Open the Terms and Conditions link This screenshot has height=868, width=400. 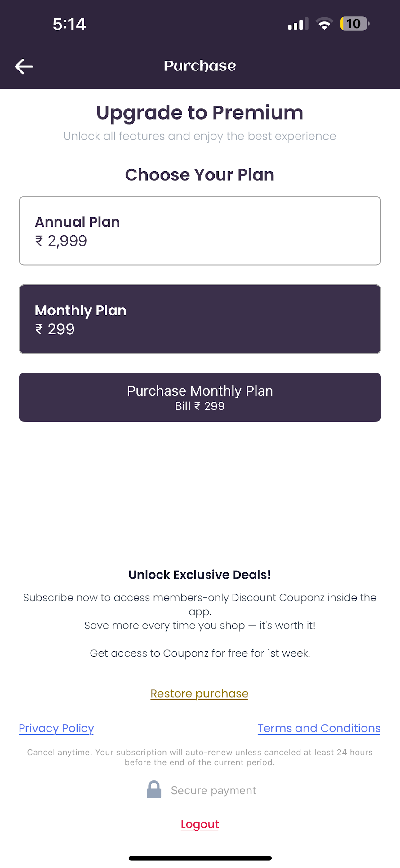click(x=319, y=728)
